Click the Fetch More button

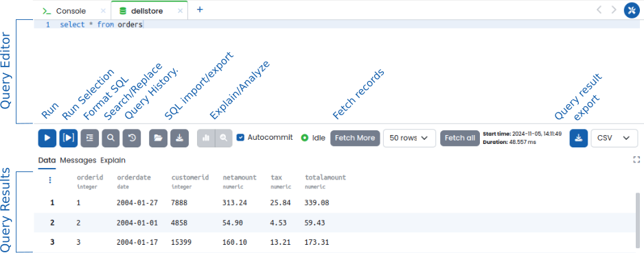(x=355, y=138)
